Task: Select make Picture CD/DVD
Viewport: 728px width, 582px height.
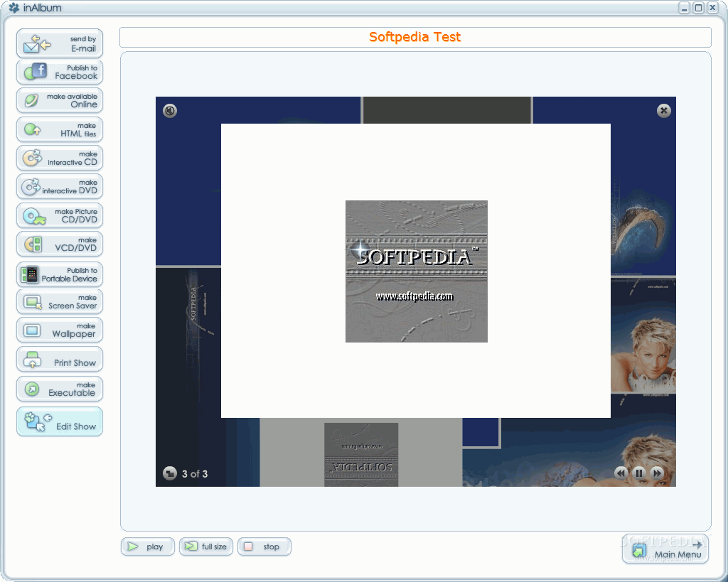Action: (60, 215)
